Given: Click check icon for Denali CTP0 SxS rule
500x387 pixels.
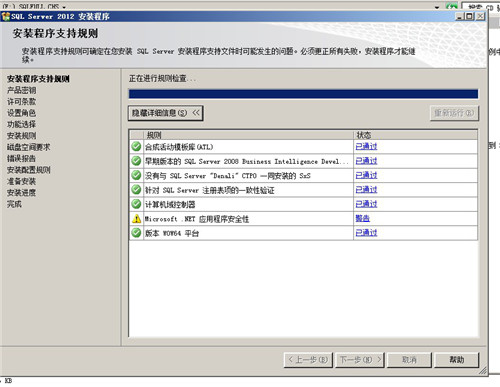Looking at the screenshot, I should 136,175.
